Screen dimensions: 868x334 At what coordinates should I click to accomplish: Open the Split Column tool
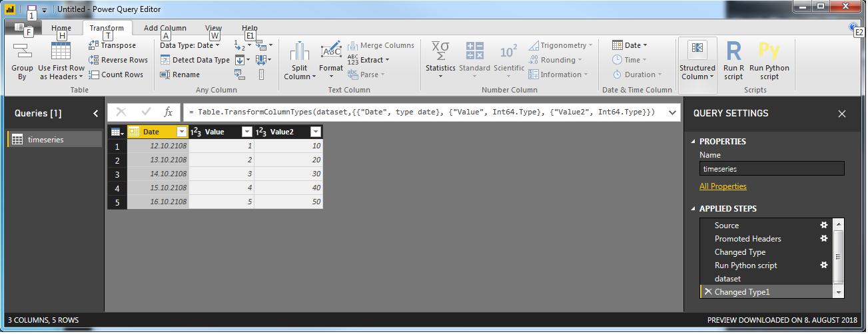point(299,61)
